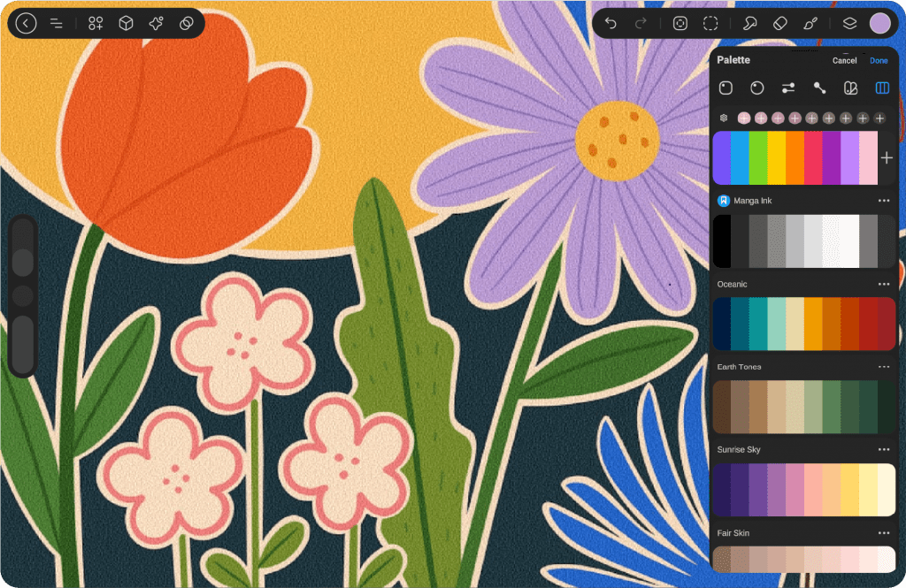Switch to the palettes view mode
The width and height of the screenshot is (906, 588).
(881, 88)
